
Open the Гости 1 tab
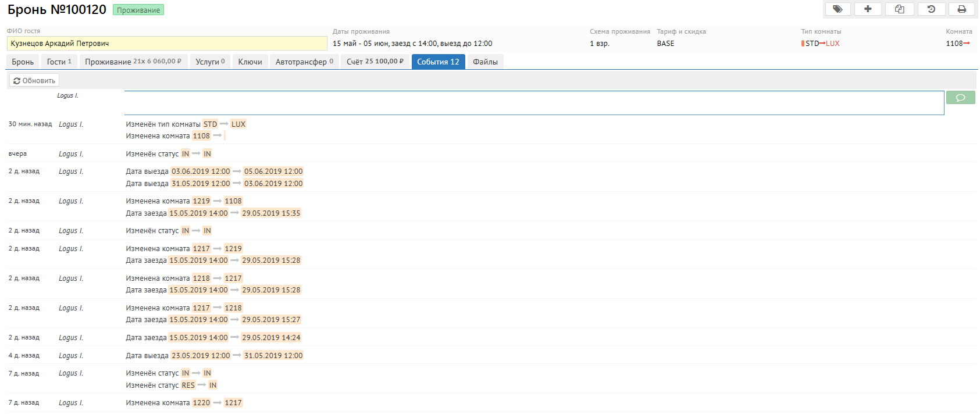coord(59,62)
